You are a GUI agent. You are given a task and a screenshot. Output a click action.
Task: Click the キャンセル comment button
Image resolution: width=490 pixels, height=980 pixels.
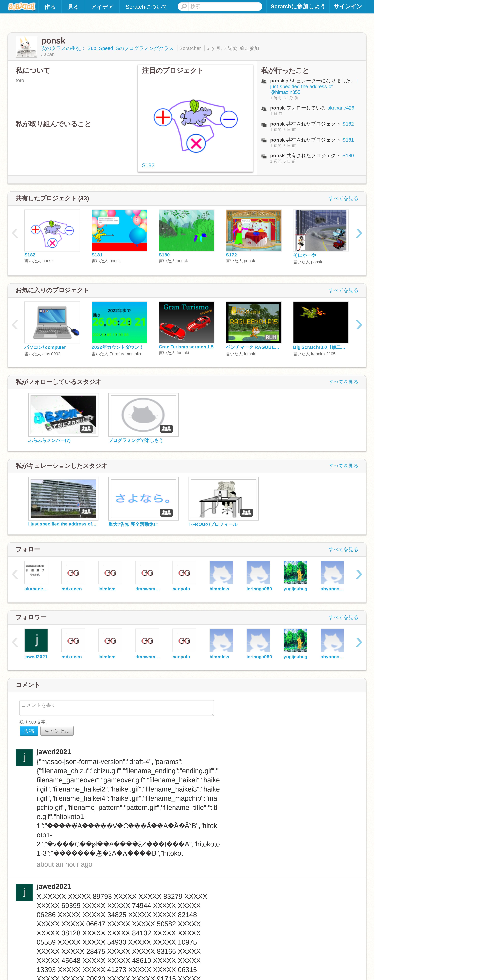click(57, 731)
